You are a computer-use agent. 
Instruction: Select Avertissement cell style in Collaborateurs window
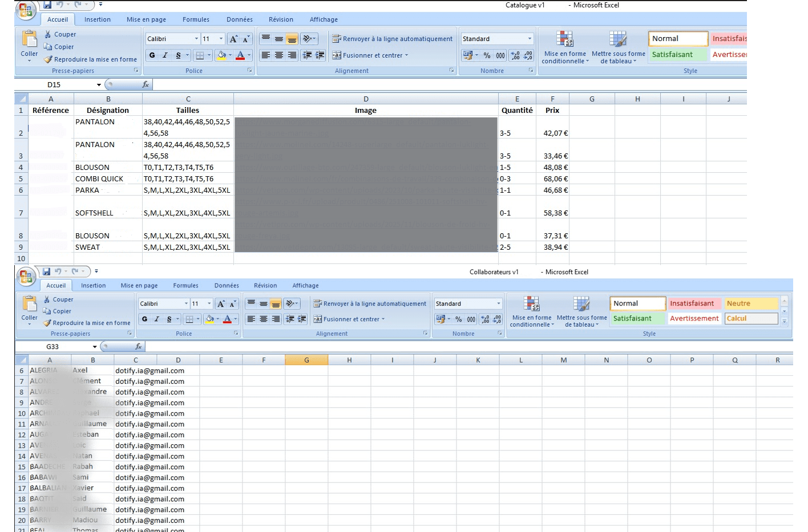click(694, 319)
